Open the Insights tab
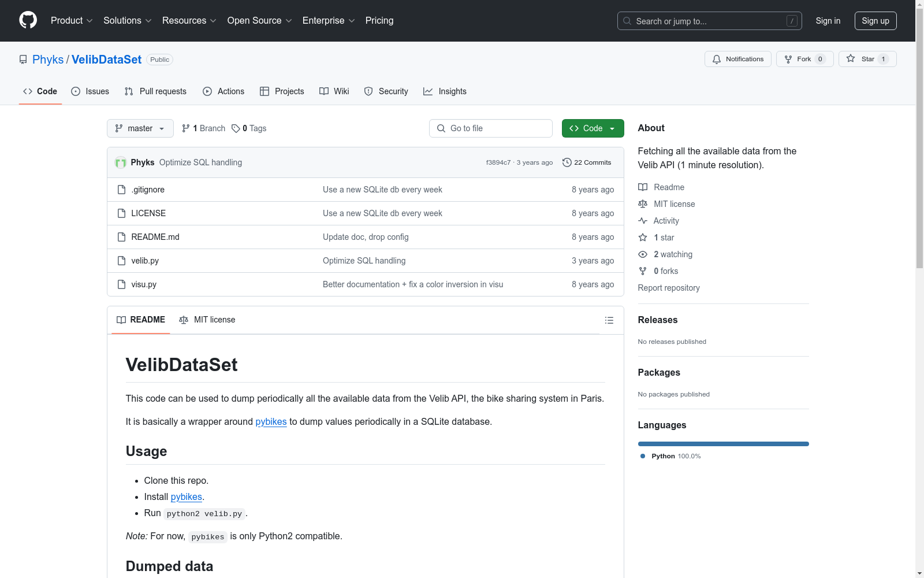This screenshot has height=578, width=924. 445,91
